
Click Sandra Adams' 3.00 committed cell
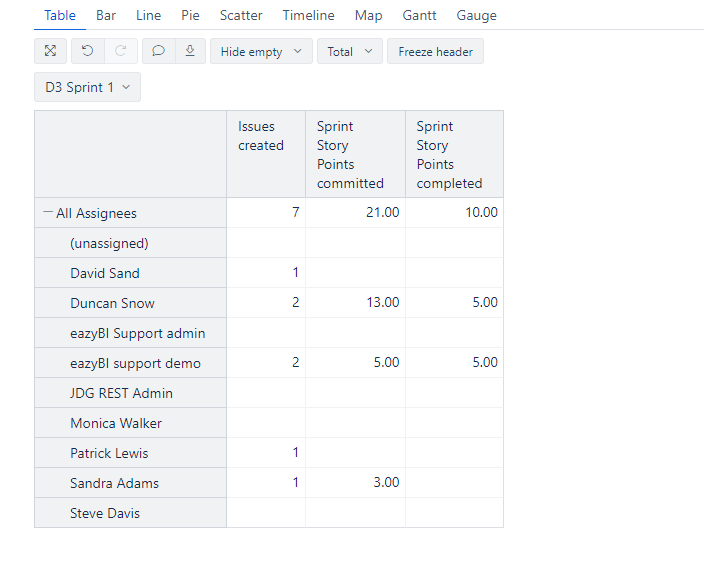(x=356, y=483)
